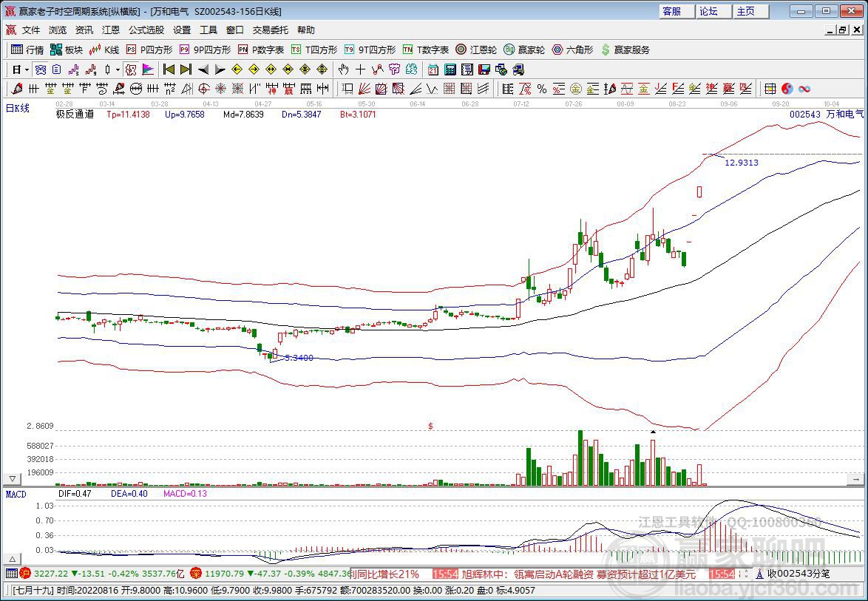This screenshot has width=868, height=601.
Task: Expand the candlestick style dropdown arrow
Action: [x=118, y=69]
